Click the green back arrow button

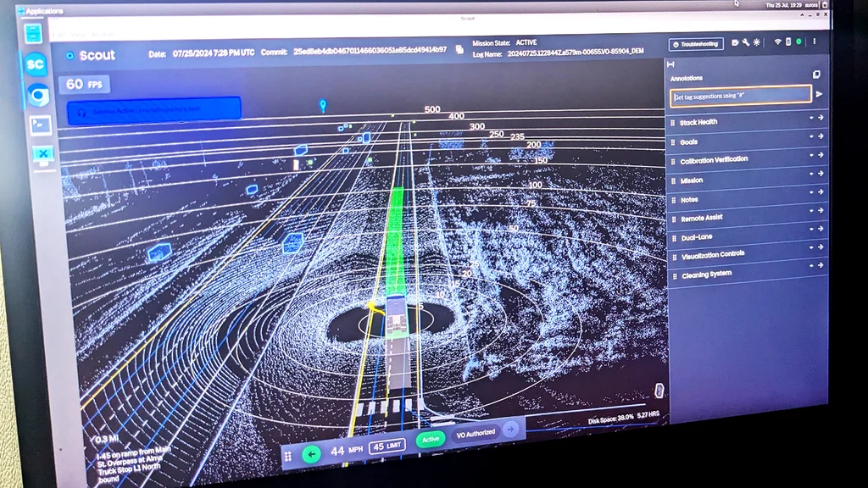pyautogui.click(x=312, y=454)
